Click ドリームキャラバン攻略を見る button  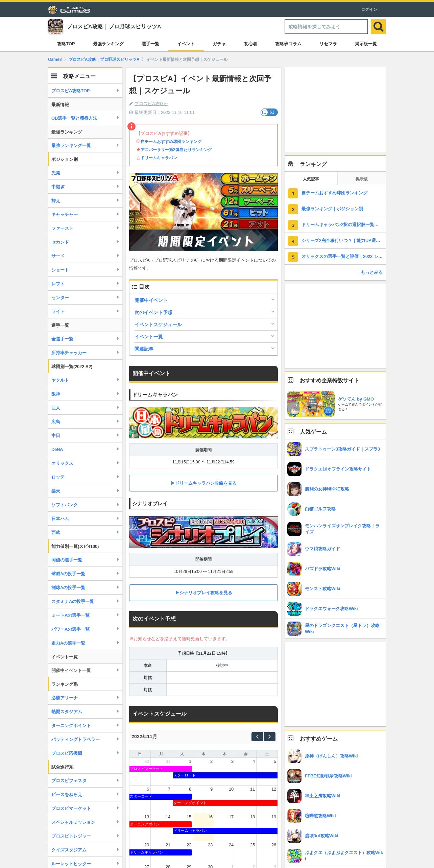coord(203,483)
